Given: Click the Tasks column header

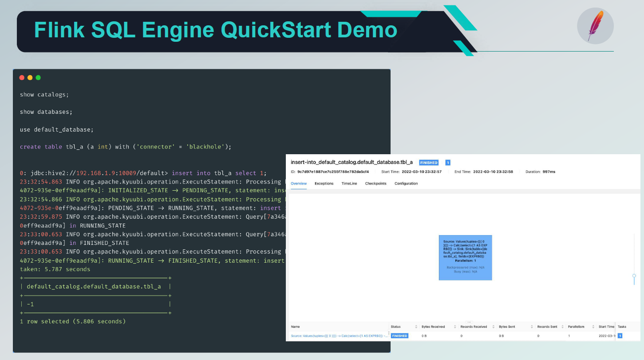Looking at the screenshot, I should coord(622,327).
